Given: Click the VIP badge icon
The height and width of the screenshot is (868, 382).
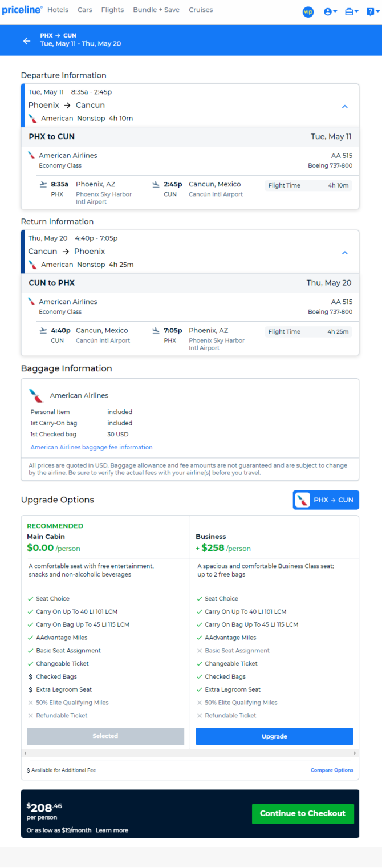Looking at the screenshot, I should 308,11.
